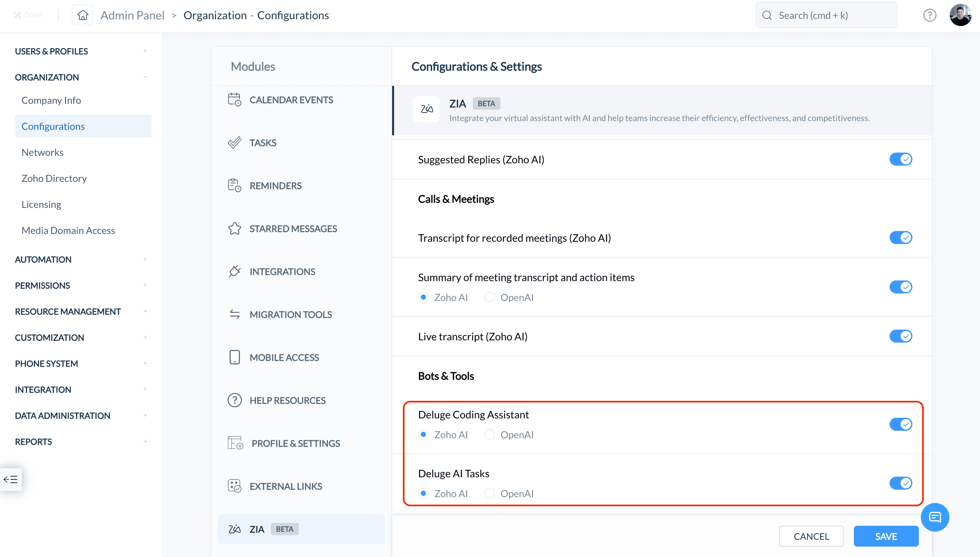Expand the Permissions section
980x557 pixels.
point(145,285)
